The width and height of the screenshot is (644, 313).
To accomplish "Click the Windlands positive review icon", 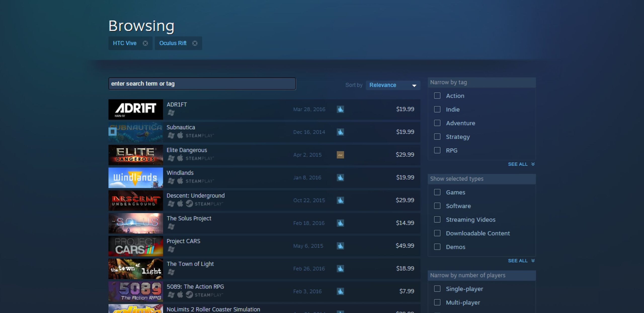I will tap(340, 178).
